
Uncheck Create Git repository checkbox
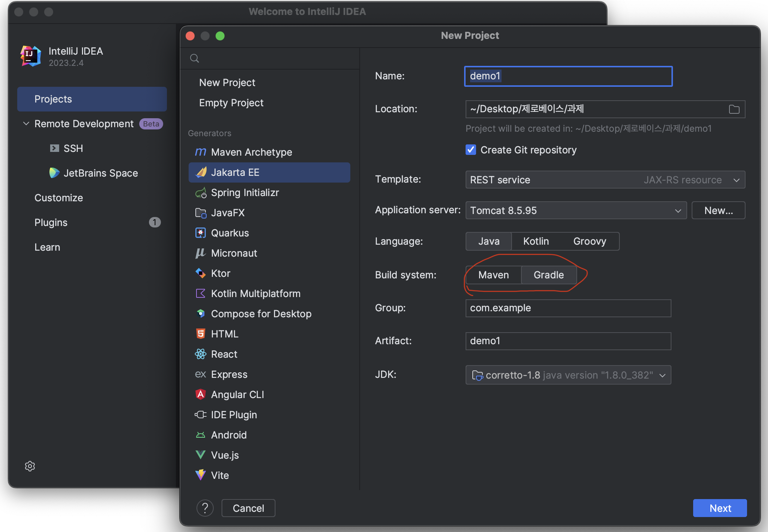pos(471,150)
